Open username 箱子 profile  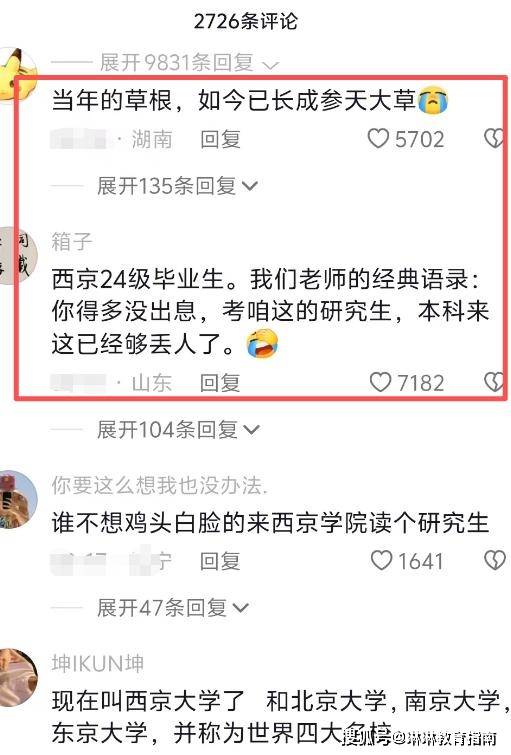[x=72, y=241]
